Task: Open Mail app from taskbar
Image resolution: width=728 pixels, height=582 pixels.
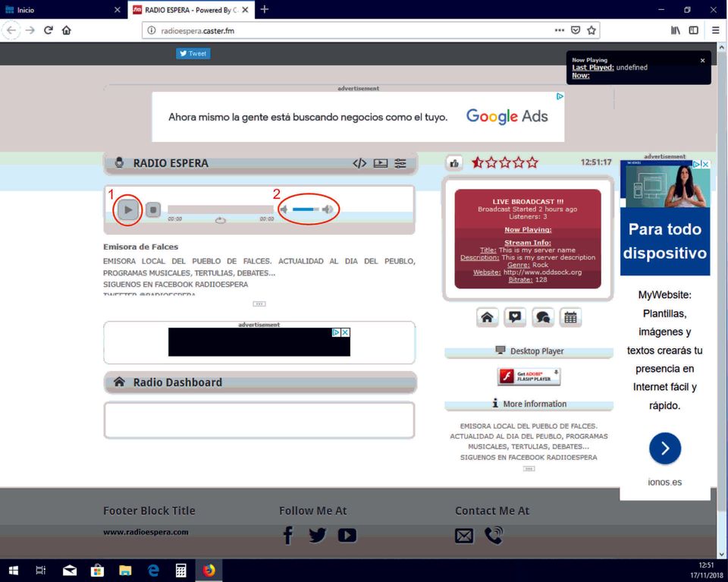Action: [x=70, y=571]
